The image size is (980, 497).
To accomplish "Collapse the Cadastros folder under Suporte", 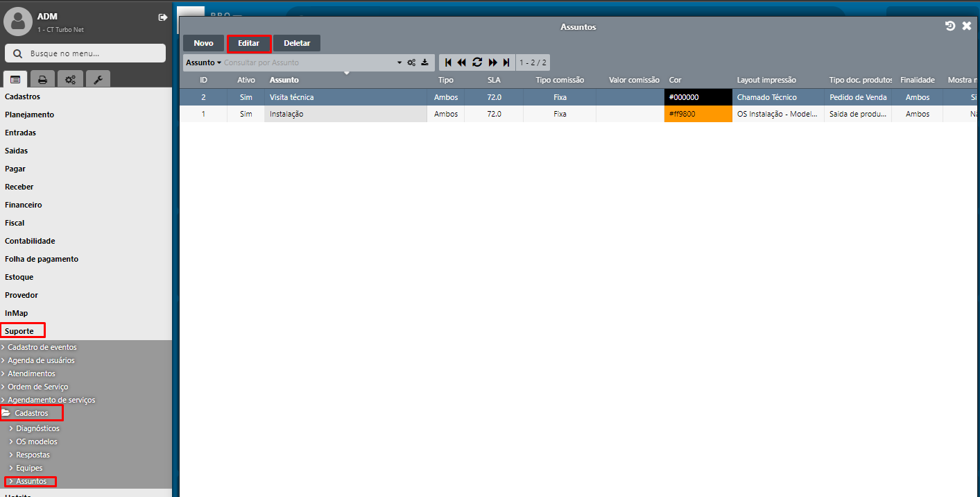I will (x=31, y=413).
